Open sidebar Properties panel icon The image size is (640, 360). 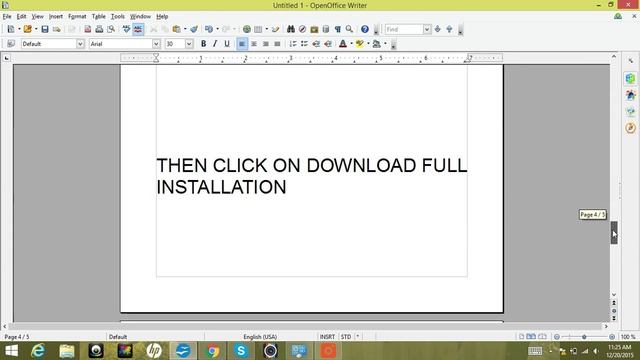(631, 78)
